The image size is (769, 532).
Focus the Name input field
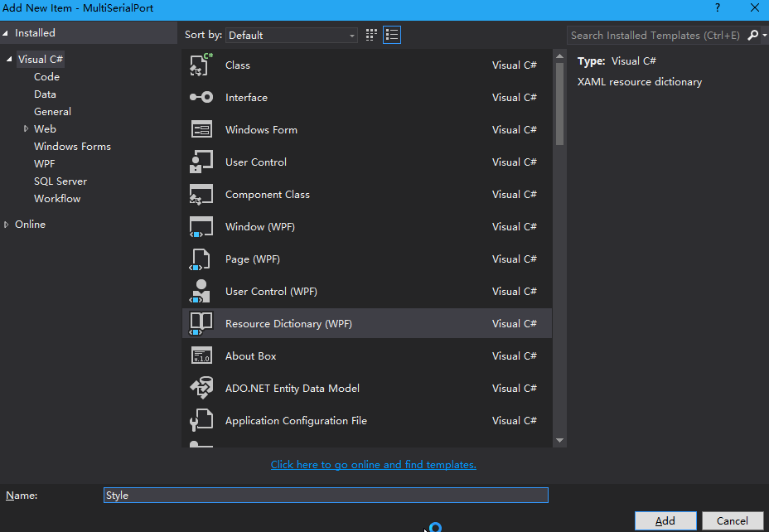coord(326,496)
